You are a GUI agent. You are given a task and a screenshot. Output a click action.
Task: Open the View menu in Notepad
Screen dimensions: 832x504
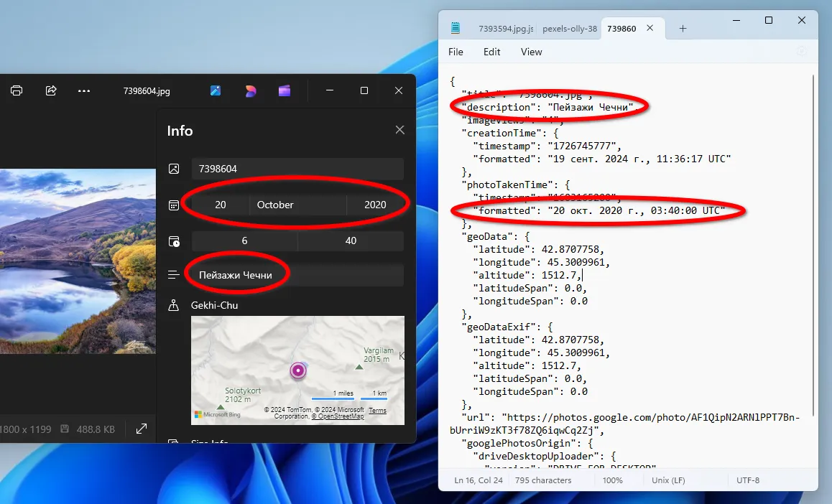(x=531, y=52)
